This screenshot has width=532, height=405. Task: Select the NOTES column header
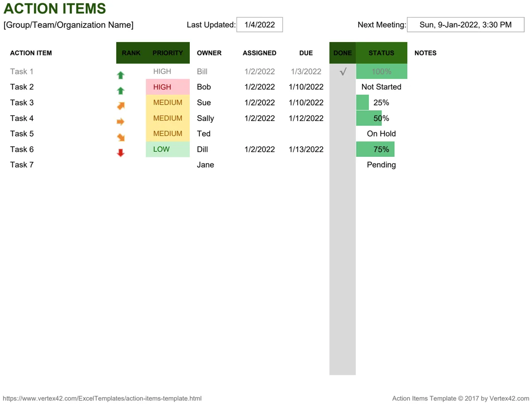coord(426,53)
